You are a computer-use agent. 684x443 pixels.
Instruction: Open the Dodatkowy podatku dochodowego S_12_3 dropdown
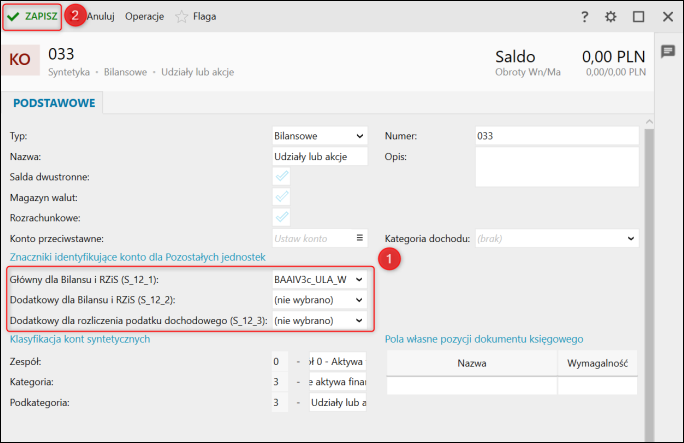[320, 320]
